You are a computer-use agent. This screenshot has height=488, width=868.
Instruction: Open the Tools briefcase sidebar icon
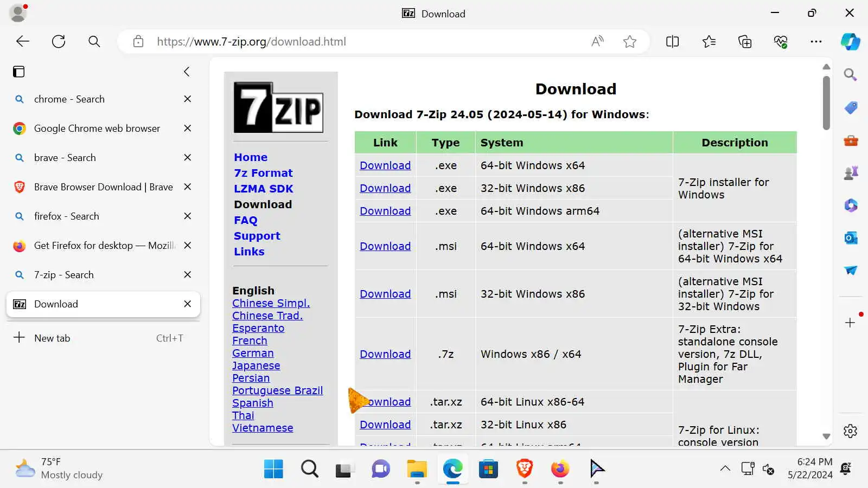(851, 140)
